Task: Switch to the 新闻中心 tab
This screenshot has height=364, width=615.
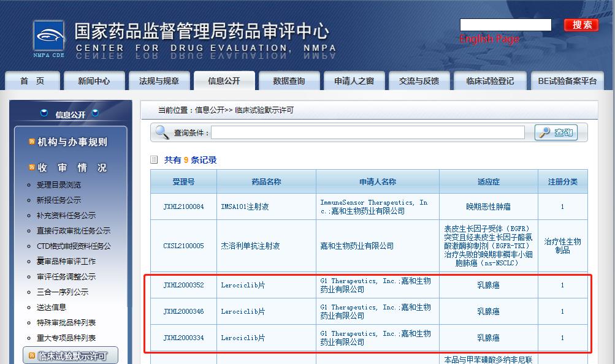Action: 94,81
